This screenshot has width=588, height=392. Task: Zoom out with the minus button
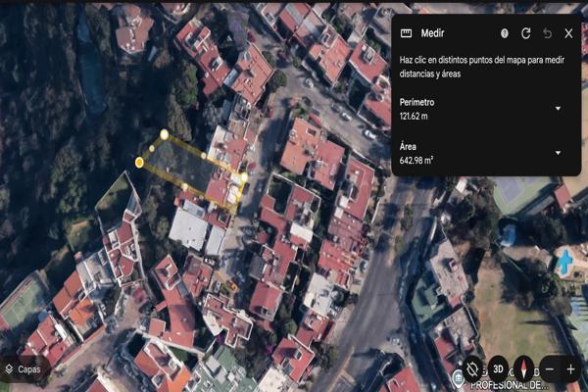click(x=550, y=369)
